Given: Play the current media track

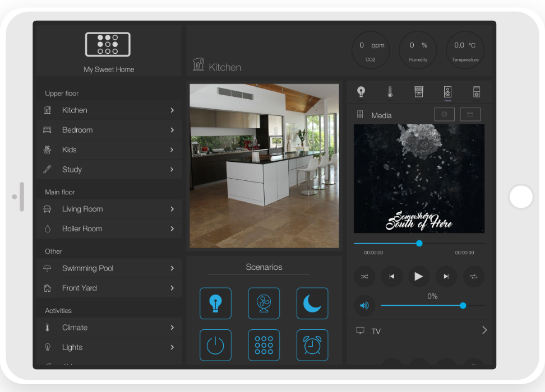Looking at the screenshot, I should pos(418,276).
